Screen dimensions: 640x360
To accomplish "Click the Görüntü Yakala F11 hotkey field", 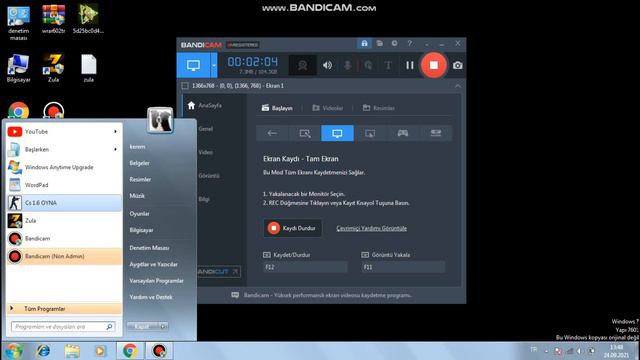I will click(403, 267).
